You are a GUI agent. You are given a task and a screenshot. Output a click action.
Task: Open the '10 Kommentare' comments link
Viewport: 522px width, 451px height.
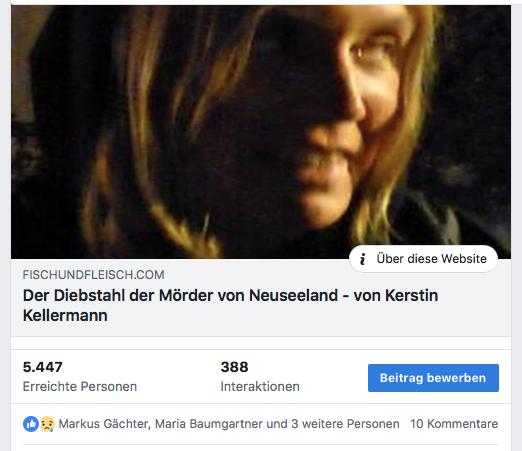click(454, 424)
